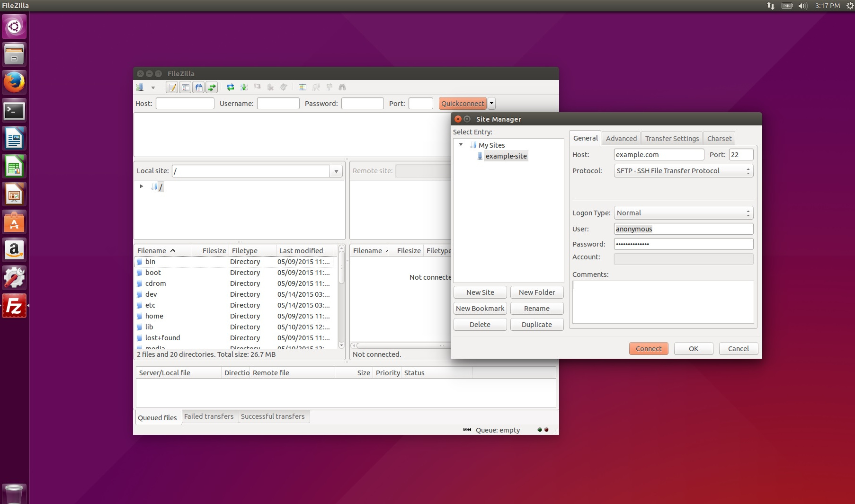Click the FileZilla dock icon
This screenshot has width=855, height=504.
click(x=14, y=306)
